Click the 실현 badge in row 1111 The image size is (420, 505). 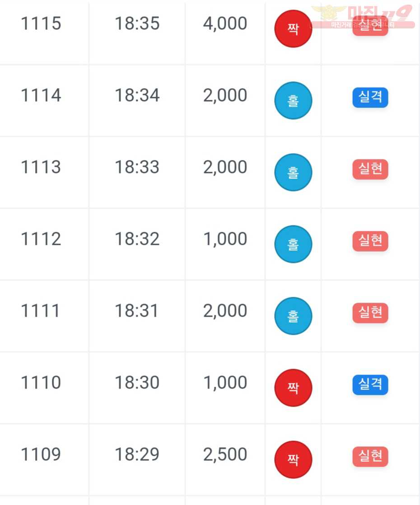pyautogui.click(x=370, y=313)
